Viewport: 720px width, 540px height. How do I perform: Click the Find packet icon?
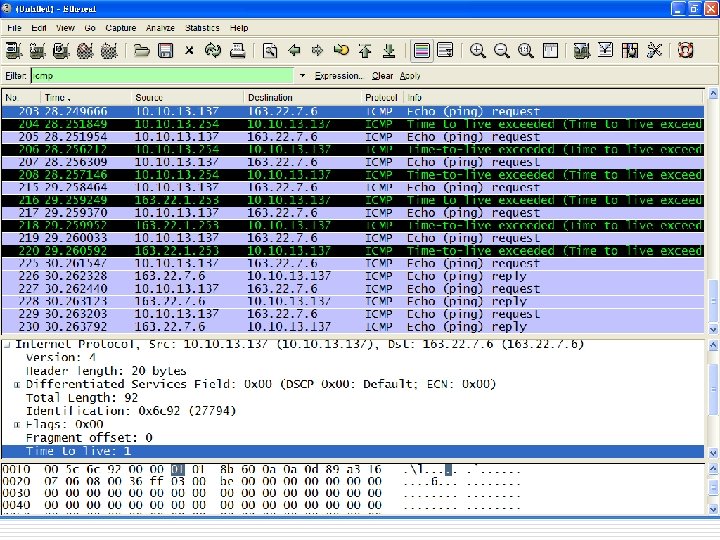click(x=270, y=50)
